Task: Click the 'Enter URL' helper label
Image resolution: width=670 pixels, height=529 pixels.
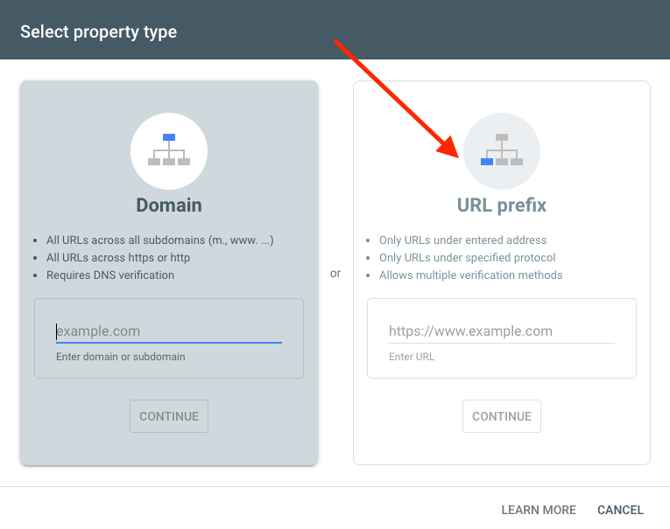Action: coord(411,356)
